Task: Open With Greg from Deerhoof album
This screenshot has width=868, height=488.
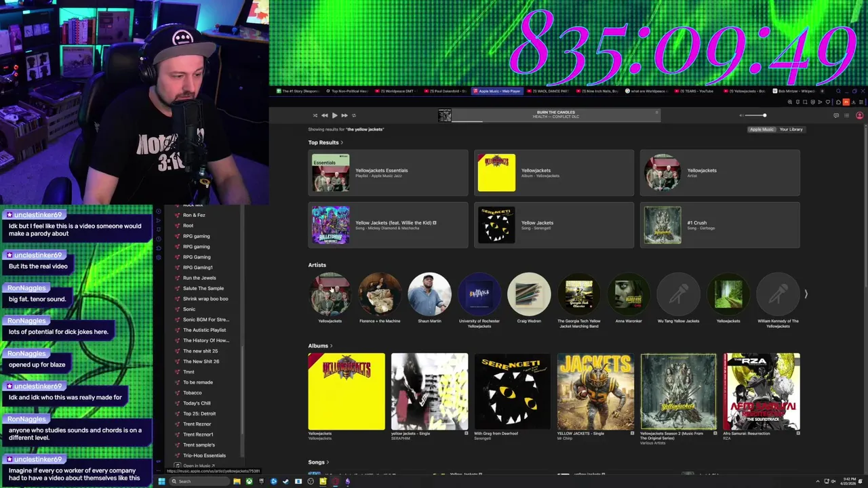Action: 513,391
